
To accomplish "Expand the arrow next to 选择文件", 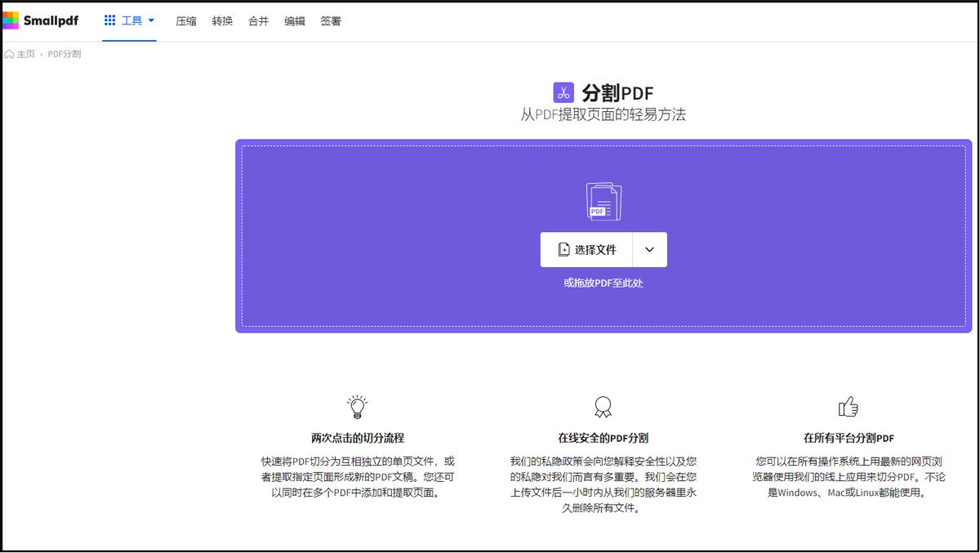I will click(x=649, y=249).
